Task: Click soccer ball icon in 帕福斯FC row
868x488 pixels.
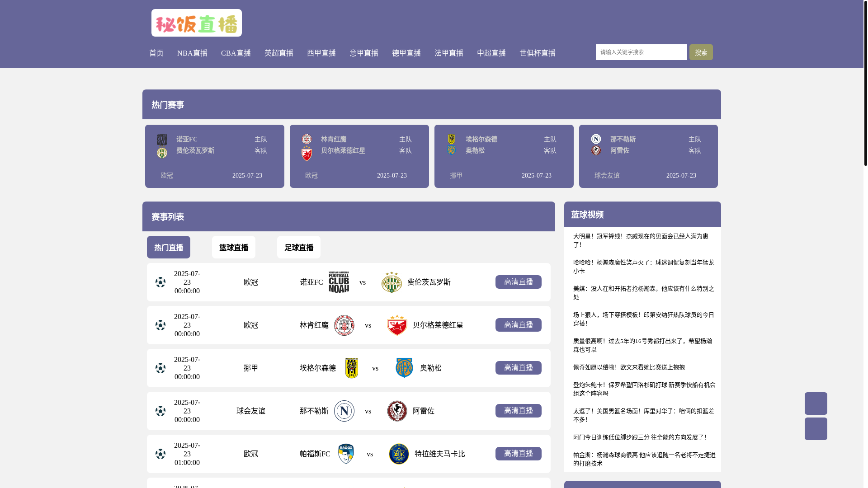Action: coord(160,454)
